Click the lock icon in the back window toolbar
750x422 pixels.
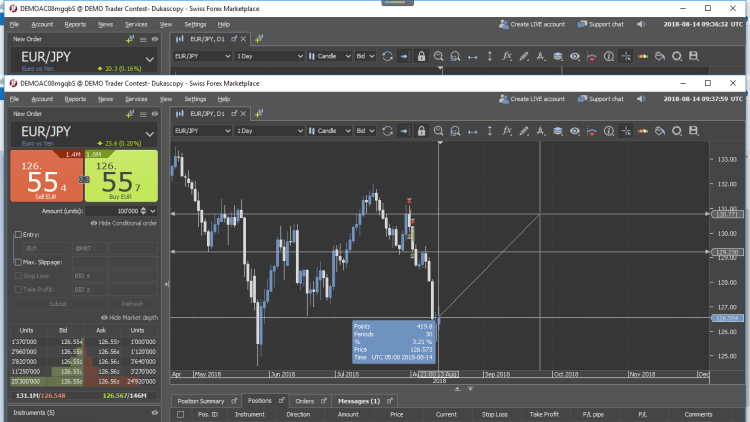coord(421,56)
